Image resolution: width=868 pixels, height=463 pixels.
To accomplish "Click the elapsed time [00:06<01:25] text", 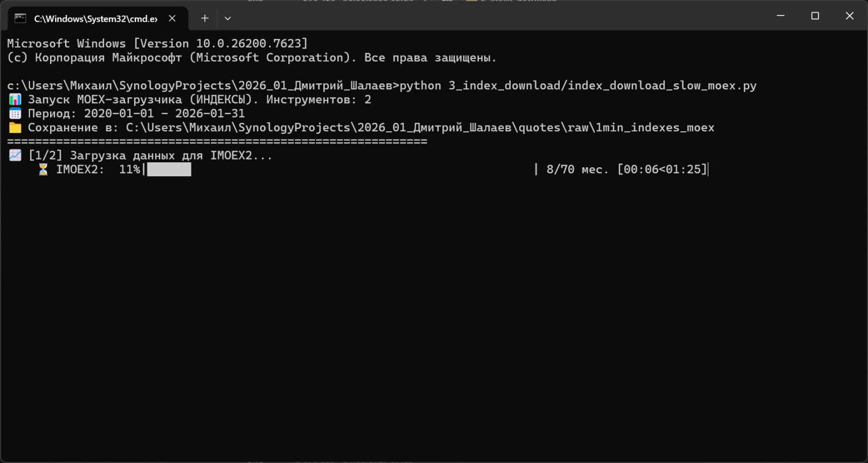I will point(662,170).
